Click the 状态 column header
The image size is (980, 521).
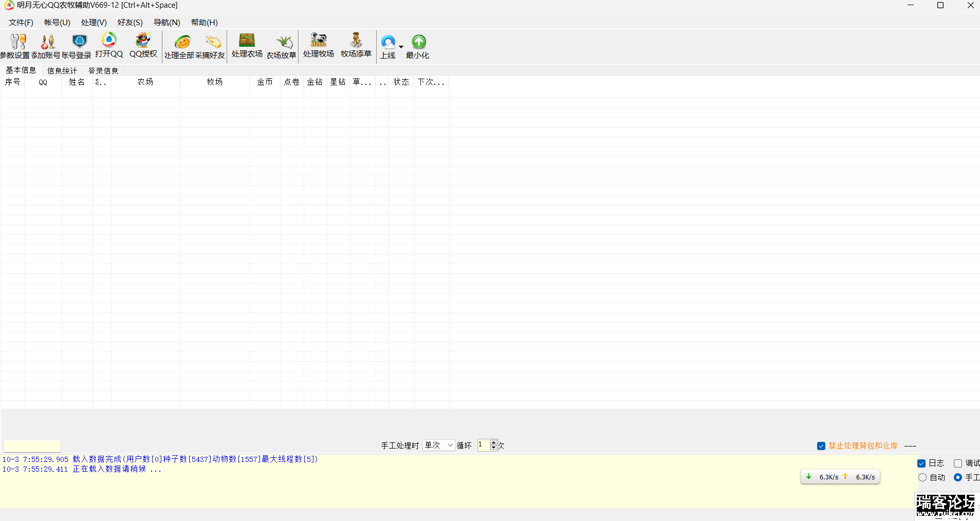pos(401,82)
